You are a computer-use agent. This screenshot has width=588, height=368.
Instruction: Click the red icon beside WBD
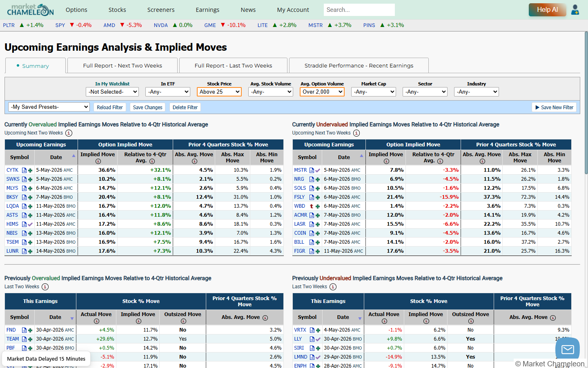coord(312,206)
